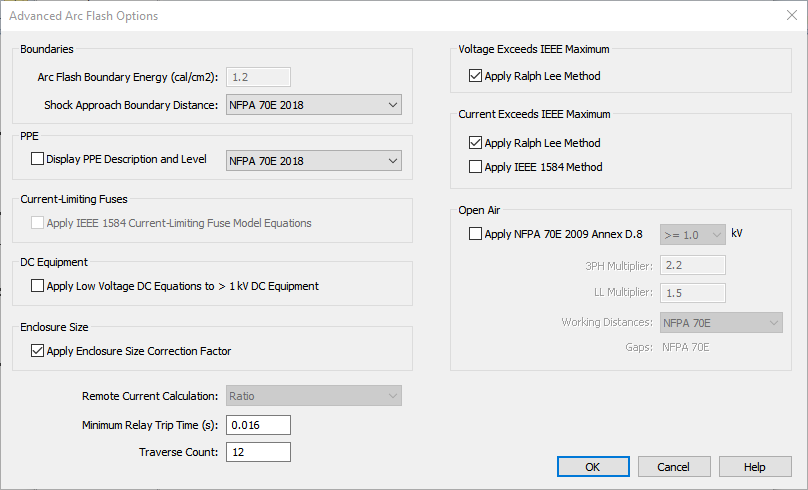
Task: Click the Minimum Relay Trip Time field
Action: pos(258,425)
